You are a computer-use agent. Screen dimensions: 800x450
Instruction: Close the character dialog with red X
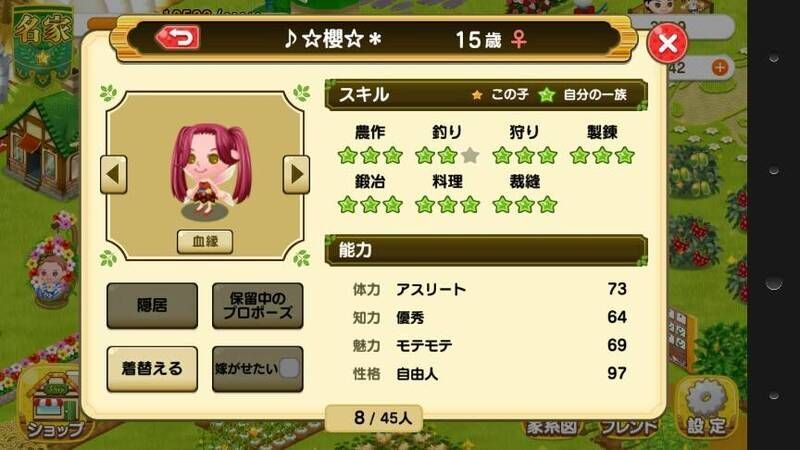tap(666, 43)
